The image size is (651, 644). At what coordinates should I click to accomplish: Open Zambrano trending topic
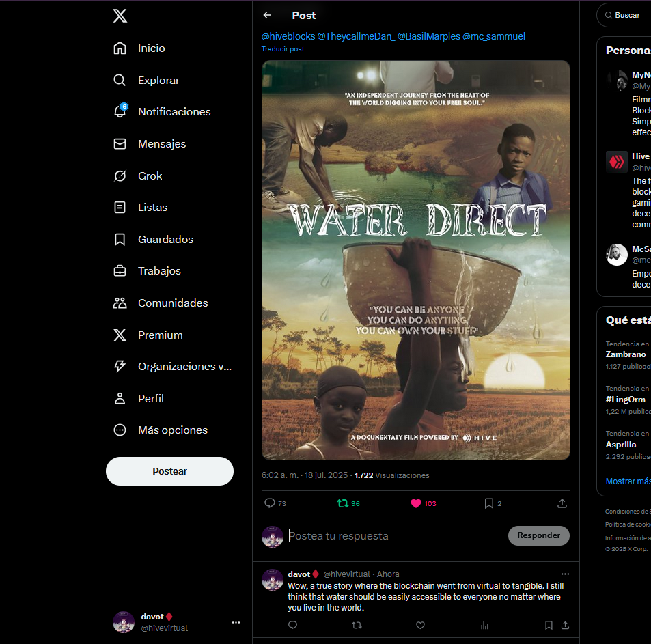[x=628, y=355]
